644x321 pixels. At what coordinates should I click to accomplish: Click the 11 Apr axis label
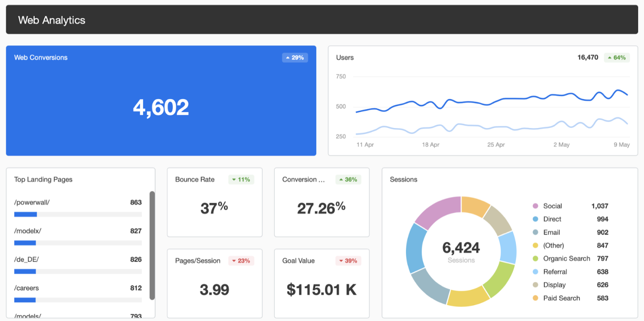click(x=365, y=145)
